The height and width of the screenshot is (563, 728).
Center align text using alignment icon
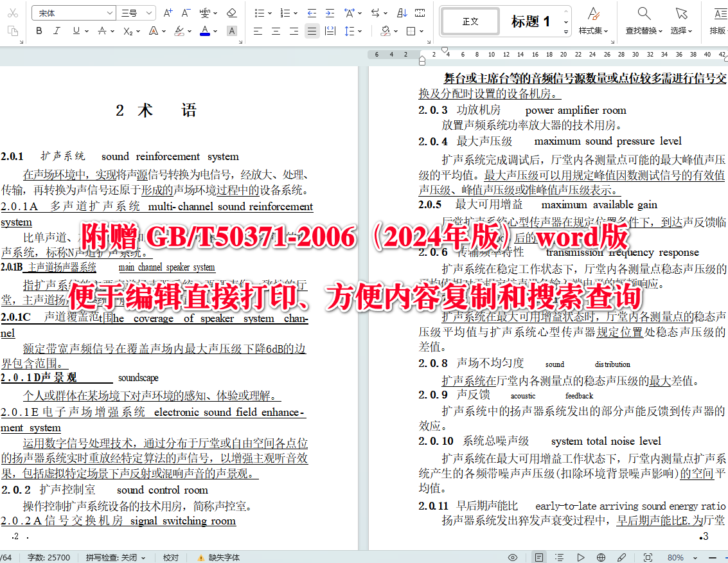[x=276, y=30]
